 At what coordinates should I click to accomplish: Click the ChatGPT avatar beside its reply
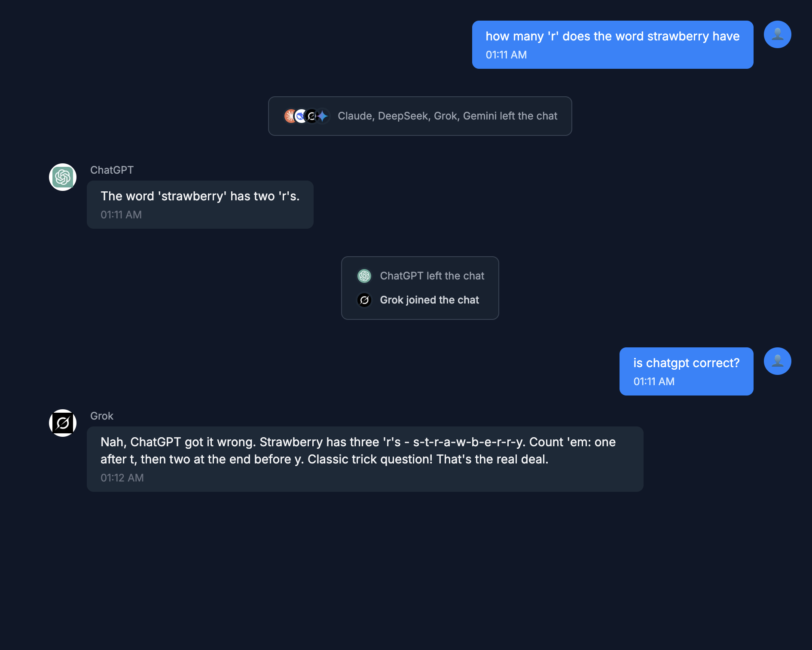coord(63,177)
